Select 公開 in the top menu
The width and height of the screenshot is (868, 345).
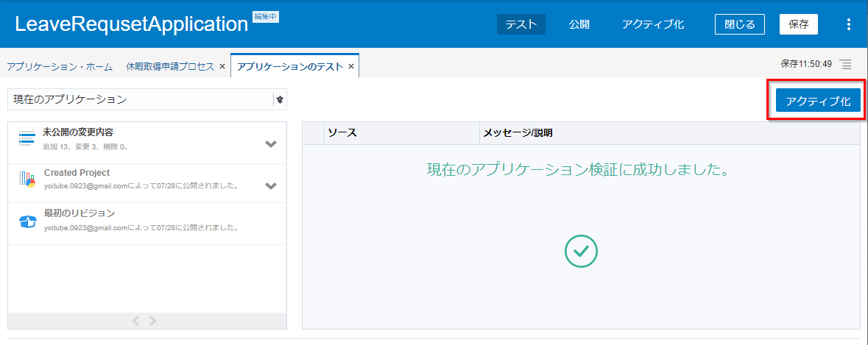pyautogui.click(x=579, y=24)
